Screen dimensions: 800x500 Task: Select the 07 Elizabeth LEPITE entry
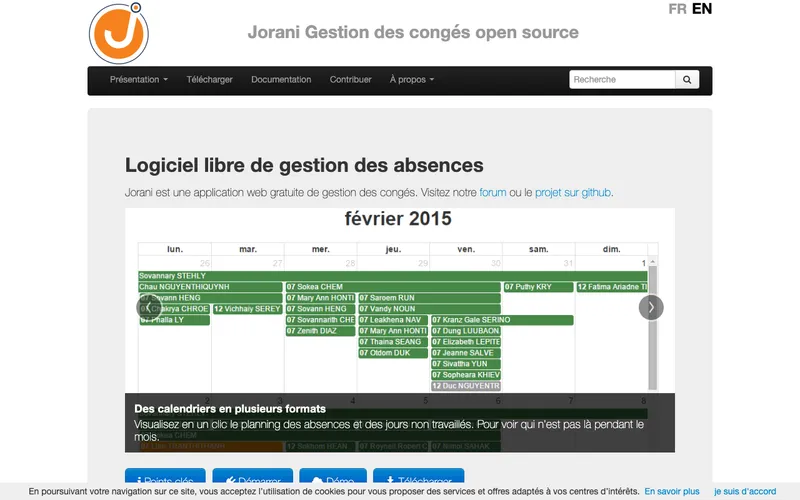click(466, 342)
